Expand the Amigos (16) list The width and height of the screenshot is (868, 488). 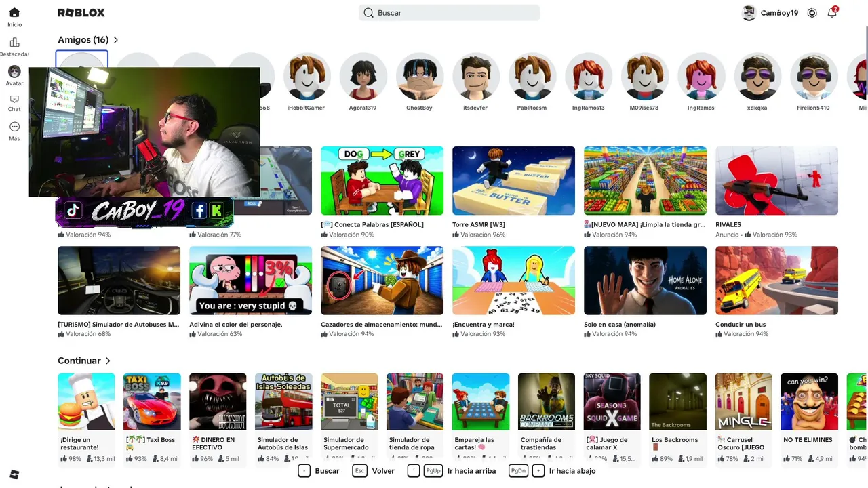[88, 40]
